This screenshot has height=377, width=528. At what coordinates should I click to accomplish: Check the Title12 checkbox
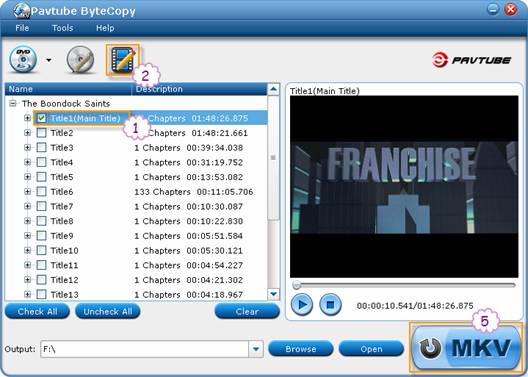[41, 280]
